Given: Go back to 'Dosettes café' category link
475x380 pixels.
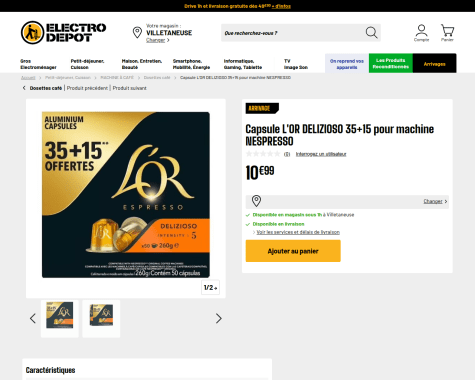Looking at the screenshot, I should tap(46, 88).
